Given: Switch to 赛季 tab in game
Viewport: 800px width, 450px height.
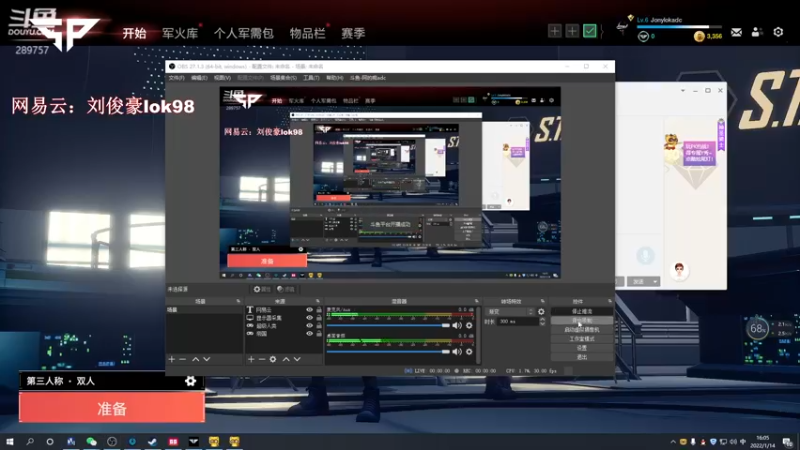Looking at the screenshot, I should [353, 34].
